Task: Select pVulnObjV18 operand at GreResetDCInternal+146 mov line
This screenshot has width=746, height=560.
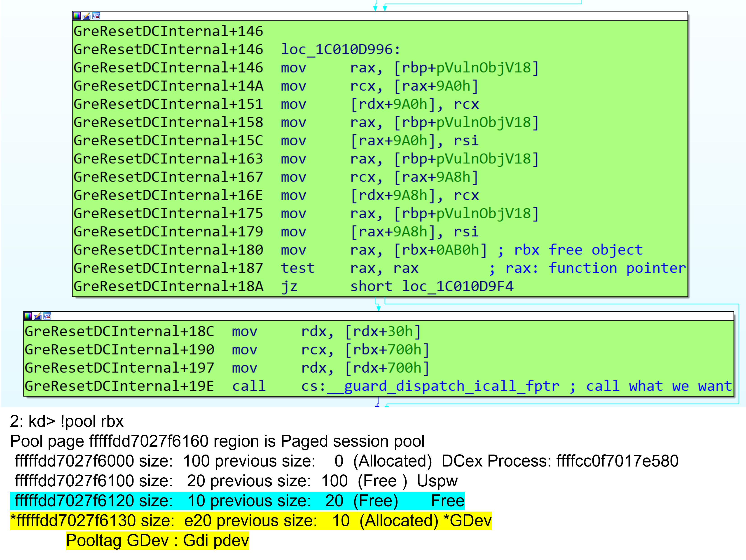Action: coord(484,68)
